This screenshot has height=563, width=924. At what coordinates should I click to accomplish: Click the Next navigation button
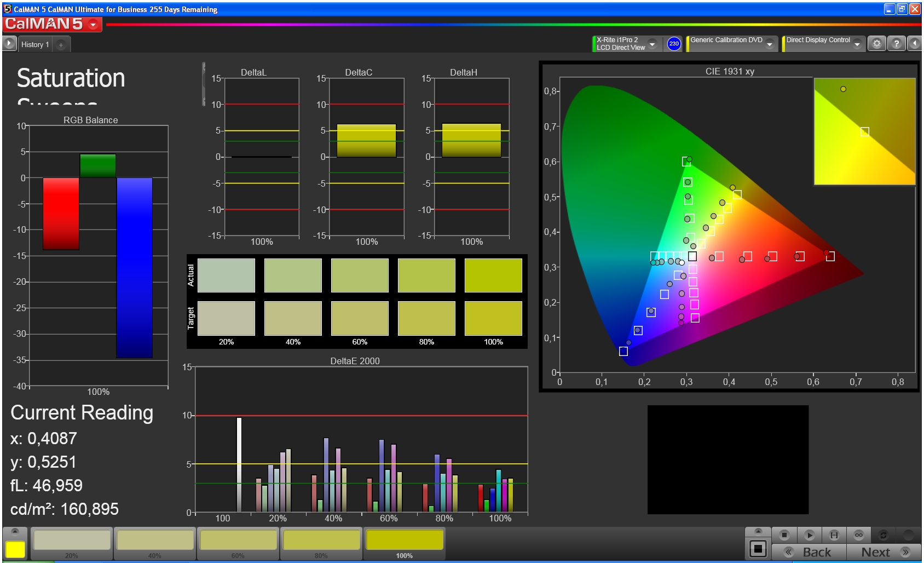click(884, 552)
